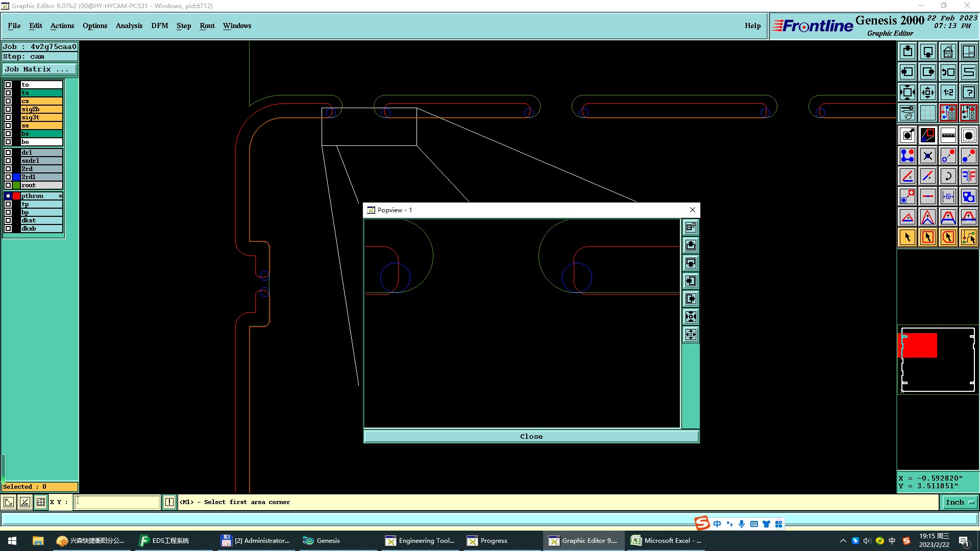Click the grid display icon
The height and width of the screenshot is (551, 980).
[927, 113]
